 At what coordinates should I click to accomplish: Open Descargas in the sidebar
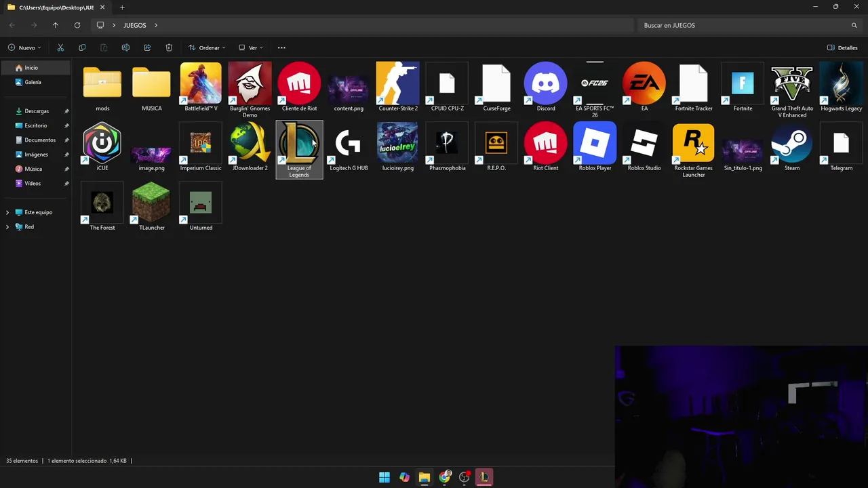tap(35, 111)
